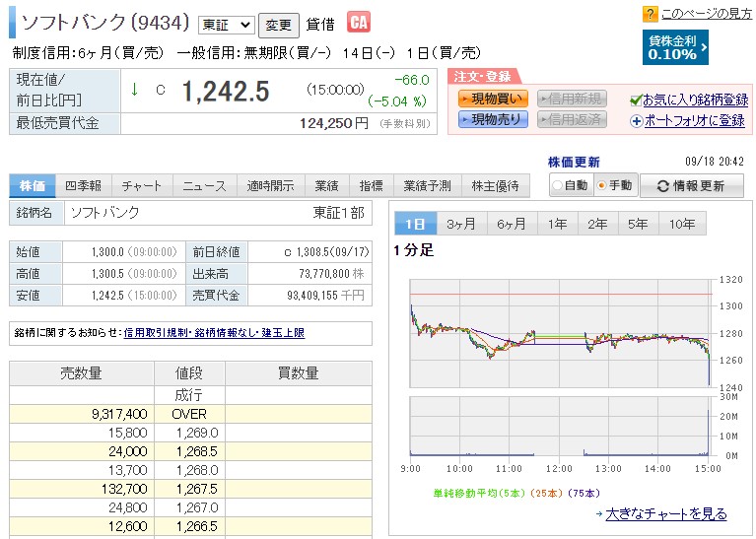Click the 出来高 value 73,770,800 株

331,274
